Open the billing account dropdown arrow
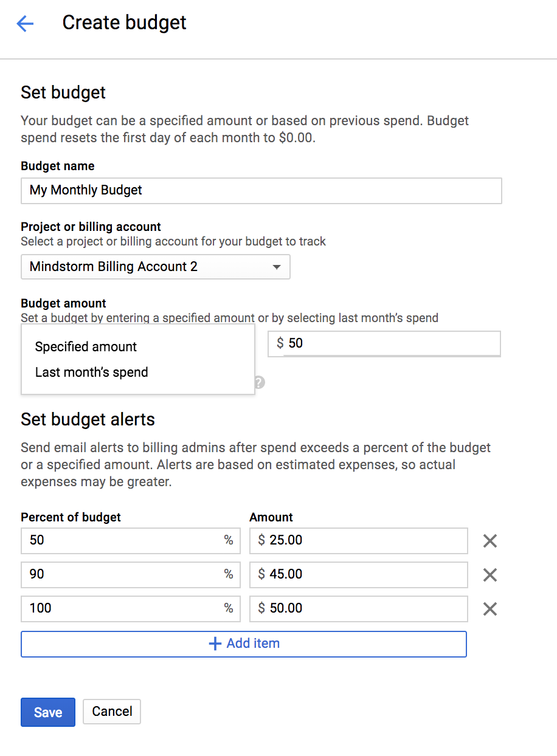 pyautogui.click(x=277, y=267)
